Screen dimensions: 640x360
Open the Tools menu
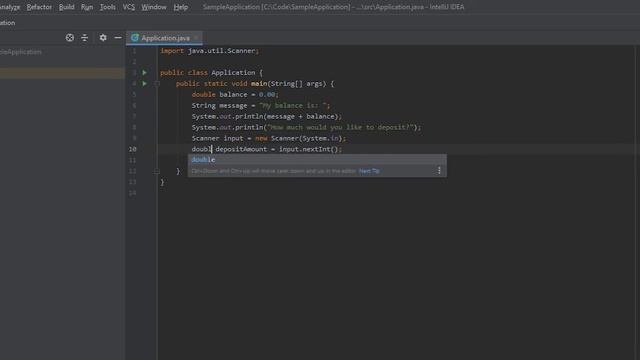(x=108, y=7)
